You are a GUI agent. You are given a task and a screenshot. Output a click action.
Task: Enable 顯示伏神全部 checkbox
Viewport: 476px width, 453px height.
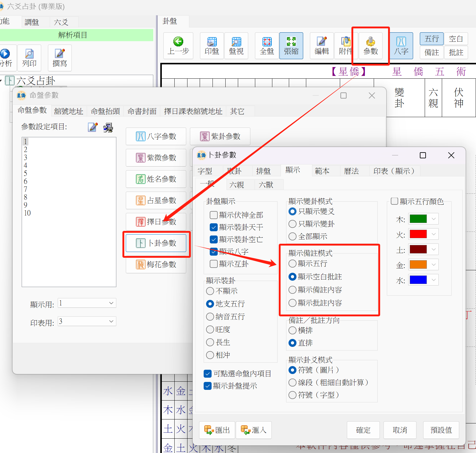coord(214,215)
